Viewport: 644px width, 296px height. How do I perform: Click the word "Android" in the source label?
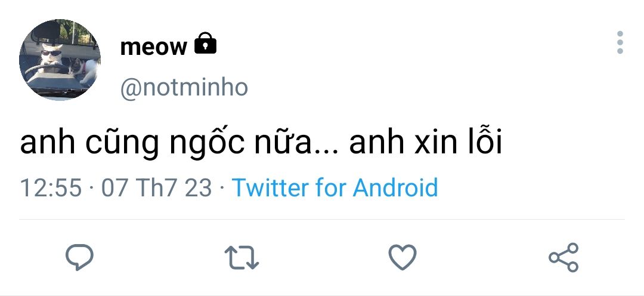coord(395,187)
